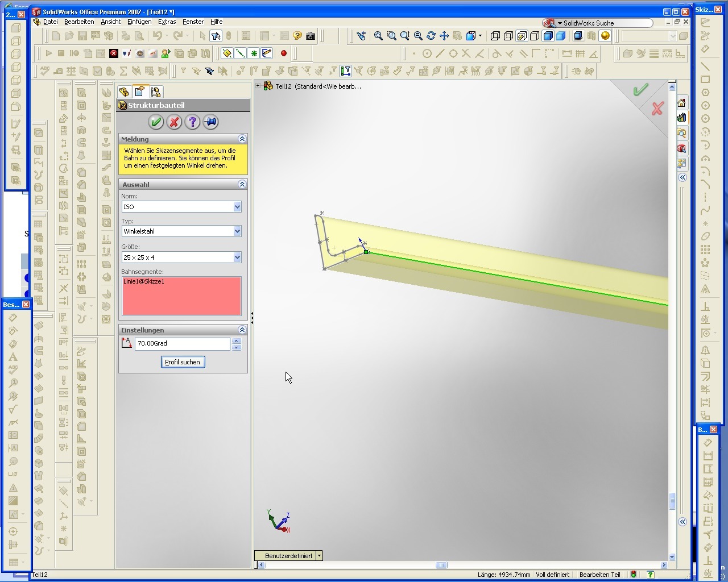Open help with the purple question mark
The image size is (728, 582).
pos(192,122)
